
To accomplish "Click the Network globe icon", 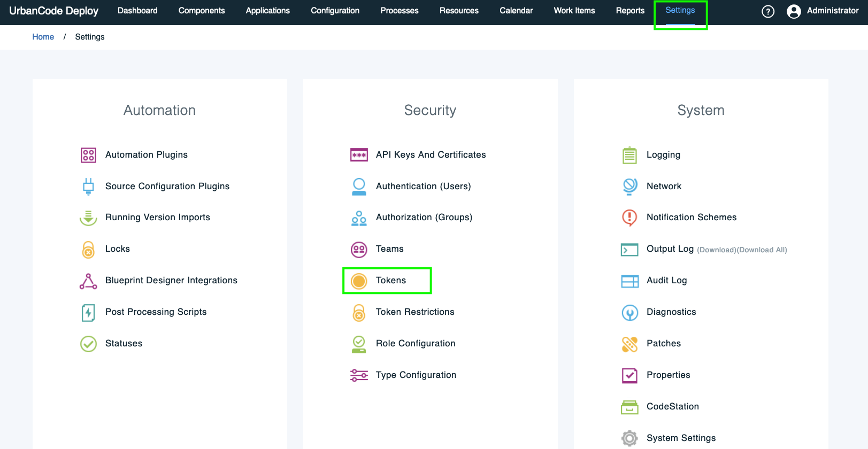I will [629, 187].
